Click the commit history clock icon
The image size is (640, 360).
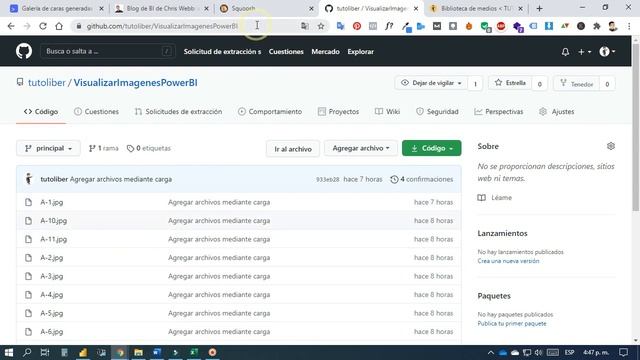(394, 179)
